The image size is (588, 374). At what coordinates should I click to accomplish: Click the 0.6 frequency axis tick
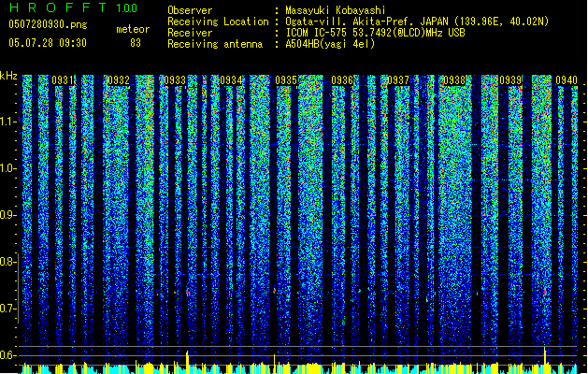click(8, 355)
